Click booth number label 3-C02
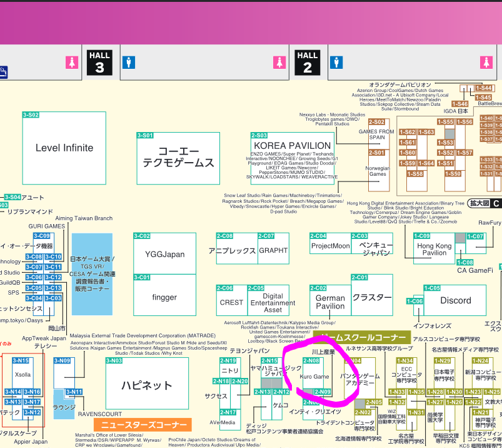The height and width of the screenshot is (448, 502). pos(142,236)
